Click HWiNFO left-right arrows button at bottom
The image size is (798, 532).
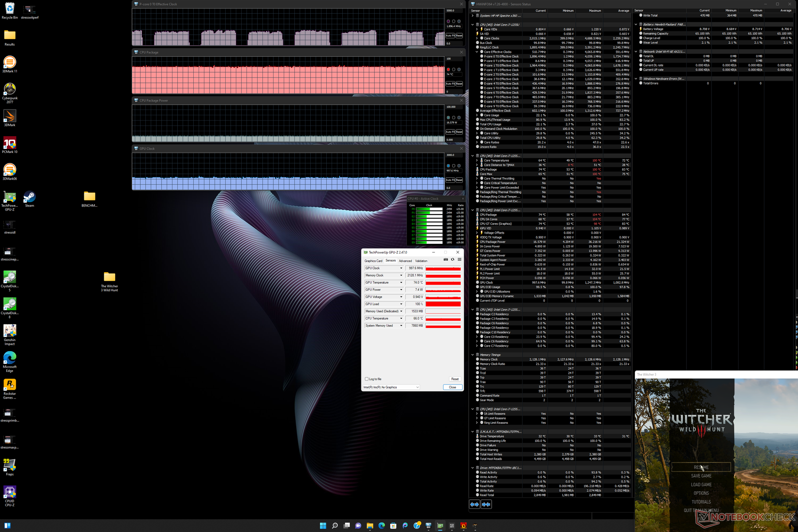(x=474, y=504)
